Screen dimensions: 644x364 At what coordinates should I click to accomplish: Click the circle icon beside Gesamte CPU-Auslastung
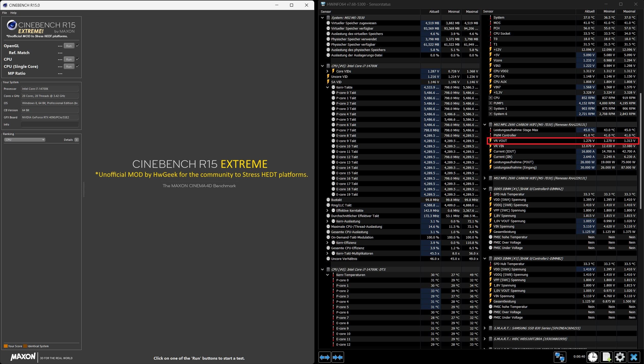328,232
